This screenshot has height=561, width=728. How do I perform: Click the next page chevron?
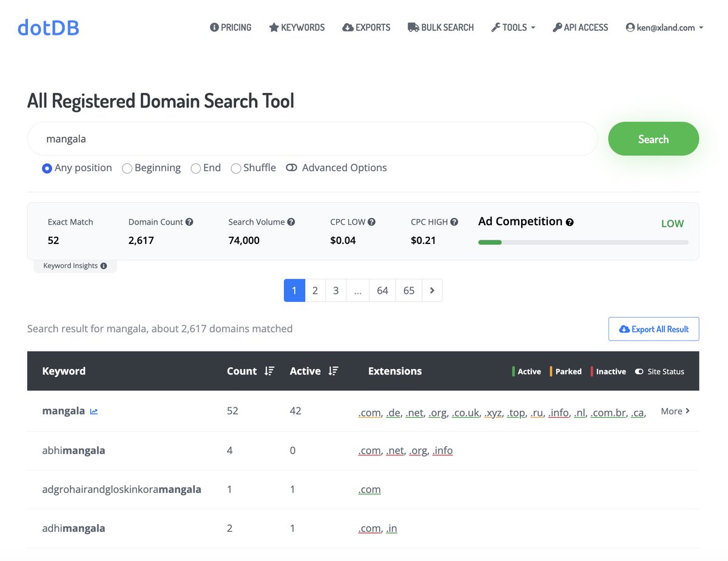click(x=432, y=291)
